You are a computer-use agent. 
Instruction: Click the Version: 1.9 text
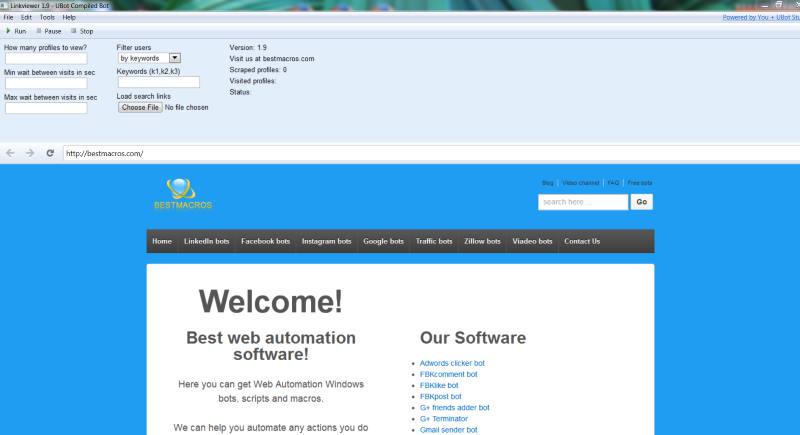248,47
